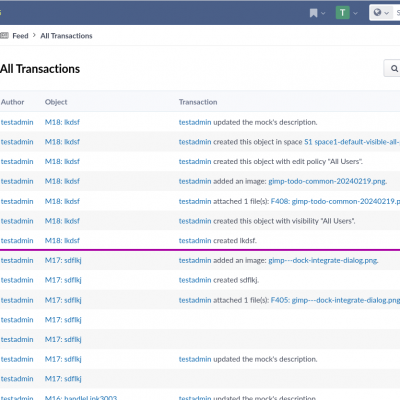
Task: Open gimp---dock-integrate-dialog.png image link
Action: point(323,260)
